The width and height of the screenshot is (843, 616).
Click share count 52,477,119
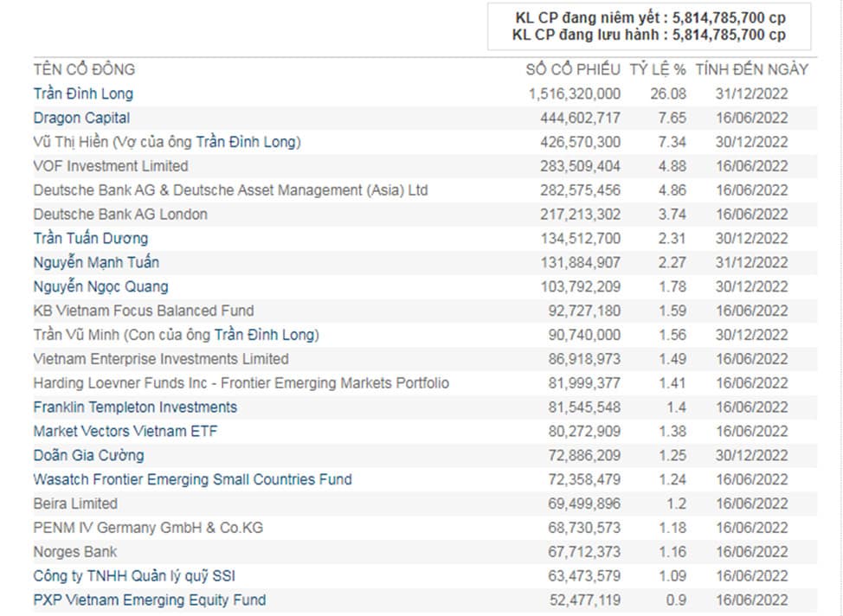pyautogui.click(x=585, y=600)
